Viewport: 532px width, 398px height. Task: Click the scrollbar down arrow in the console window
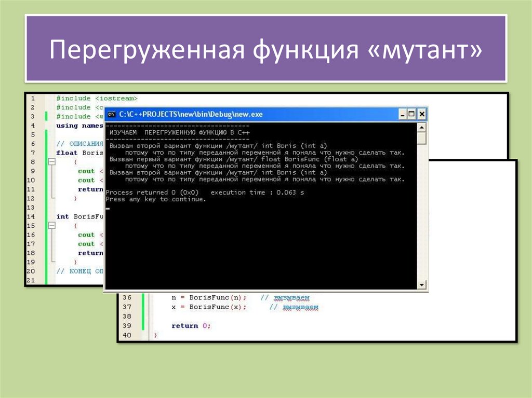[422, 284]
